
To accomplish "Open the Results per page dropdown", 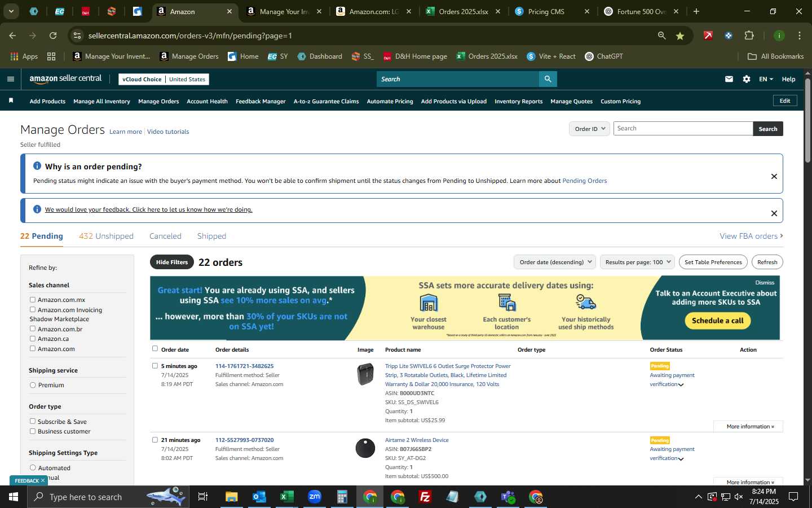I will pos(637,262).
